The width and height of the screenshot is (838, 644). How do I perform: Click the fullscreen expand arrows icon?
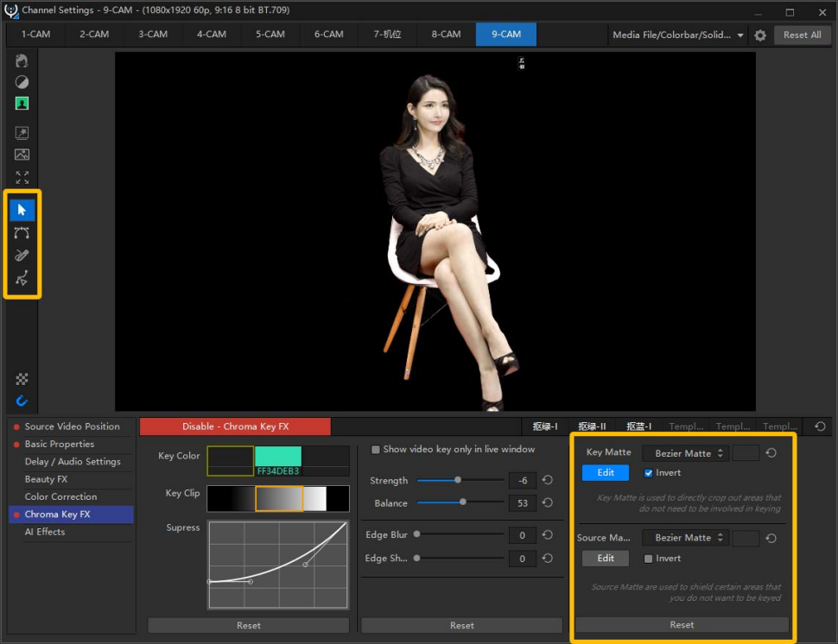[x=22, y=177]
